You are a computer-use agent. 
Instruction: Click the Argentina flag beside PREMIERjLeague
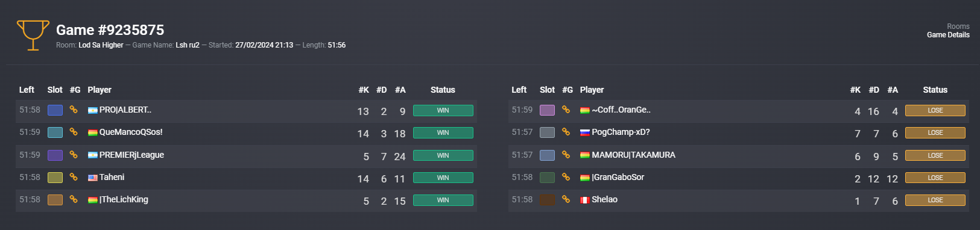[93, 155]
